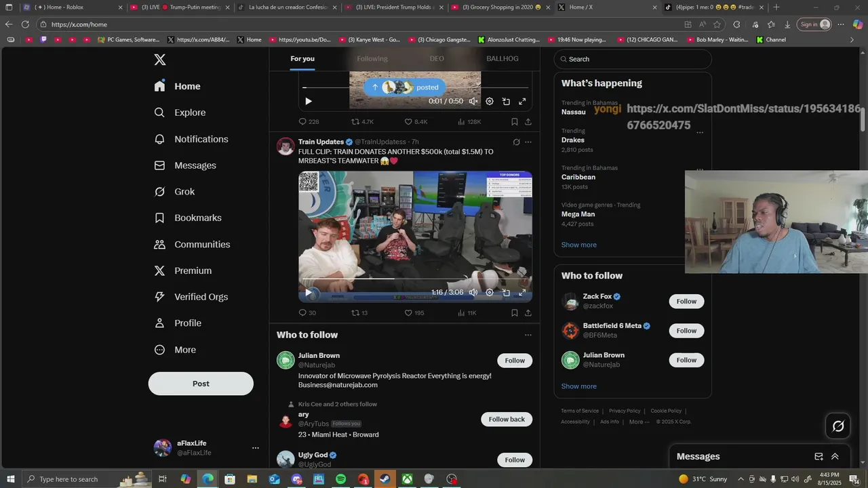
Task: Reply to Train Updates post with 30 comments
Action: coord(307,313)
